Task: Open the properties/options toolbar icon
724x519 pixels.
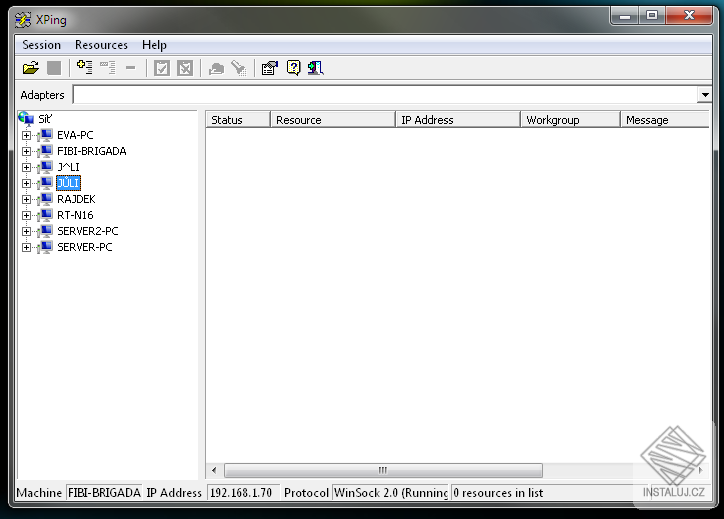Action: (x=270, y=68)
